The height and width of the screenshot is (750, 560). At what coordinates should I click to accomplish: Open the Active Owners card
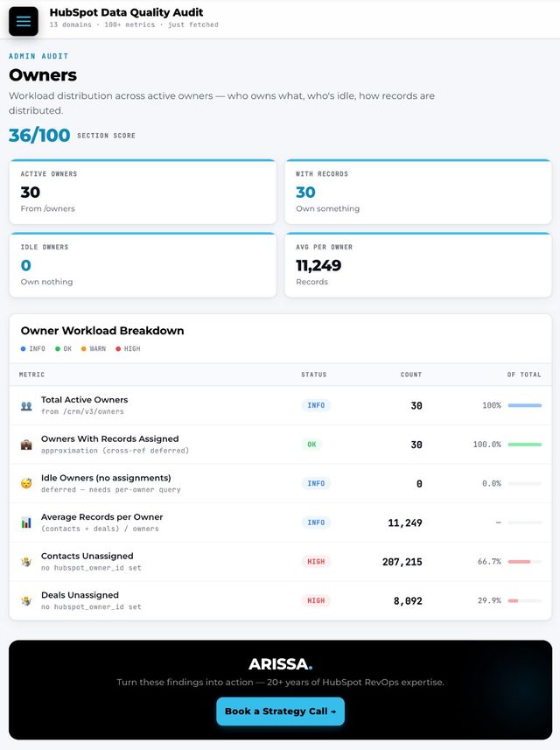143,192
